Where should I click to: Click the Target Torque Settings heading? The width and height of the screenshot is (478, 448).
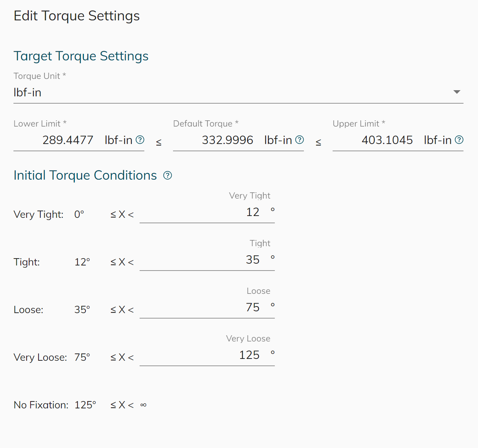coord(81,56)
